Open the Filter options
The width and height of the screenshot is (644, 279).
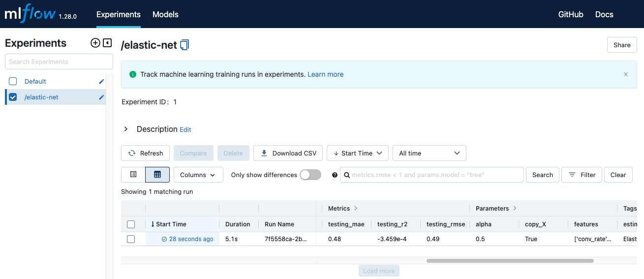pyautogui.click(x=582, y=175)
